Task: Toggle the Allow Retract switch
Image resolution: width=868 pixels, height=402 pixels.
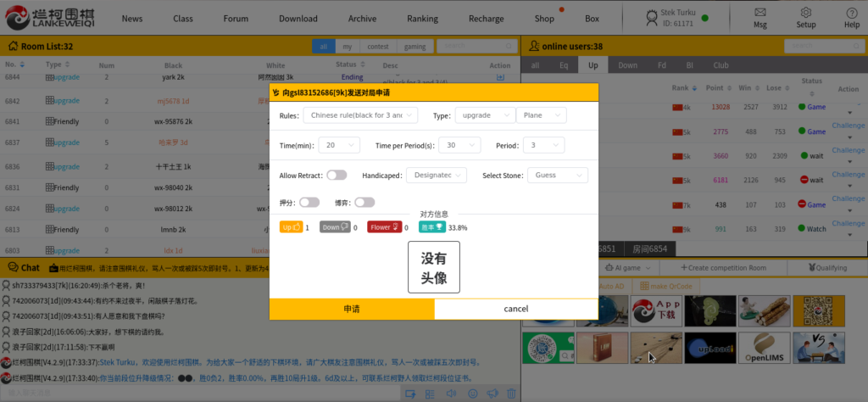Action: point(337,175)
